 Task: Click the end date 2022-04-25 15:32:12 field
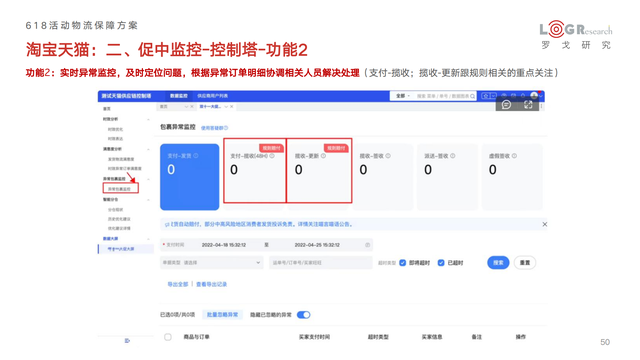317,245
